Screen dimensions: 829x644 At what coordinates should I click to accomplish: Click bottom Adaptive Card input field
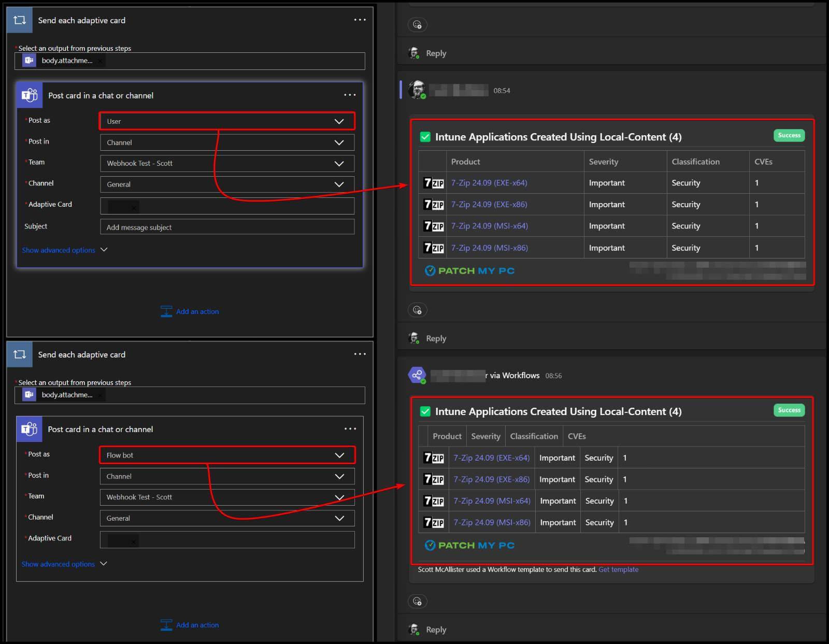(227, 539)
